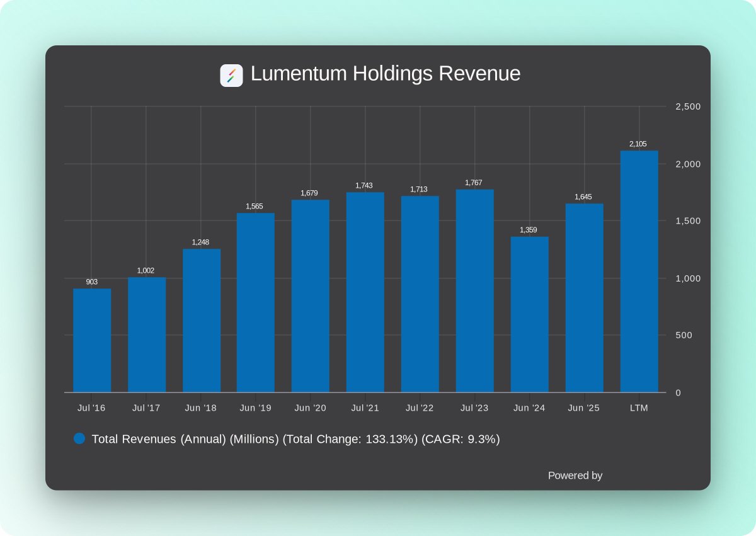Click the Jun '24 revenue bar
Screen dimensions: 756x536
pyautogui.click(x=530, y=314)
